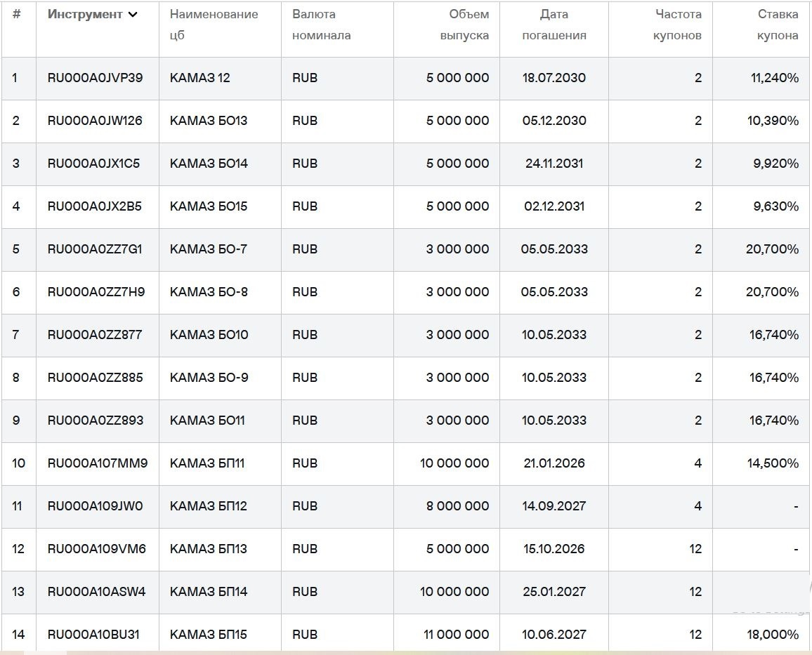Open instrument RU000A109VM6

coord(97,550)
